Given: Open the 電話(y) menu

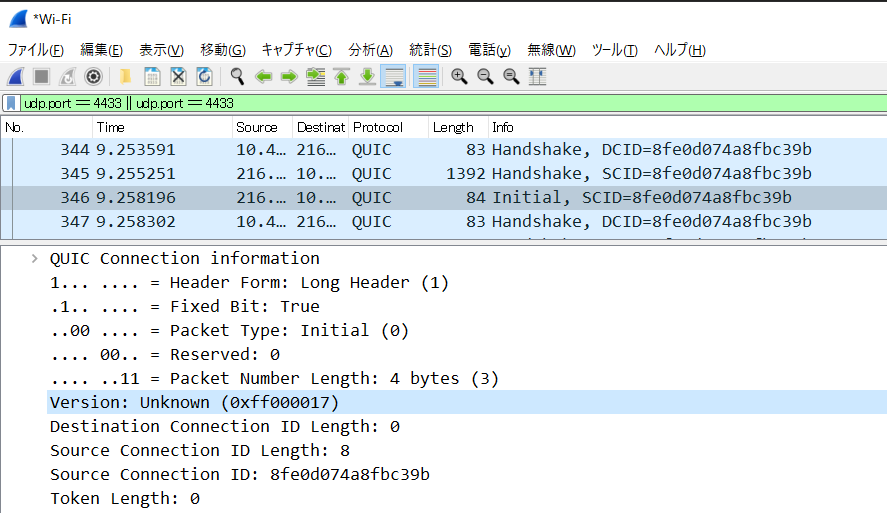Looking at the screenshot, I should point(489,50).
